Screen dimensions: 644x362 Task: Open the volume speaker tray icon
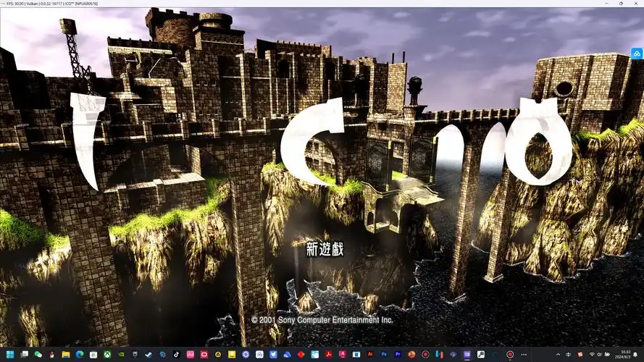[x=599, y=354]
